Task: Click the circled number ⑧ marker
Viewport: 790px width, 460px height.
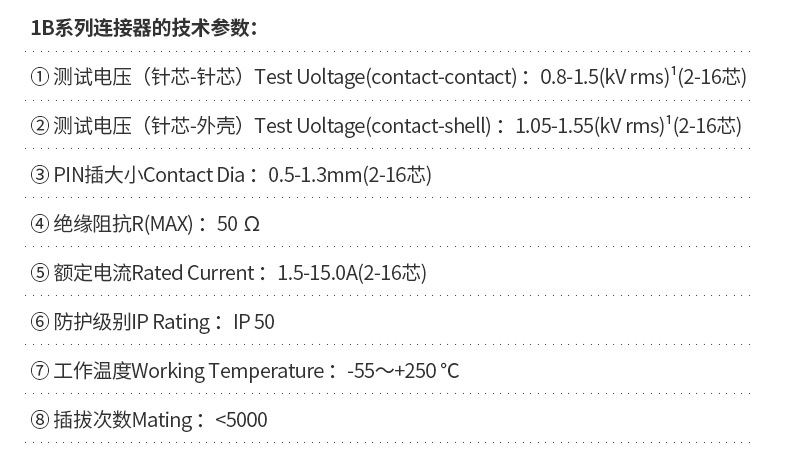Action: pyautogui.click(x=40, y=420)
